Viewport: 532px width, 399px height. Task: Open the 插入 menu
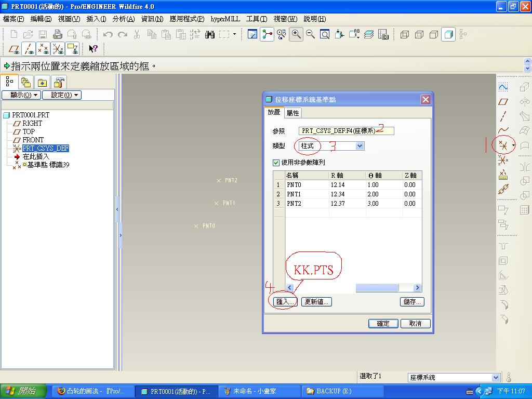click(x=96, y=19)
